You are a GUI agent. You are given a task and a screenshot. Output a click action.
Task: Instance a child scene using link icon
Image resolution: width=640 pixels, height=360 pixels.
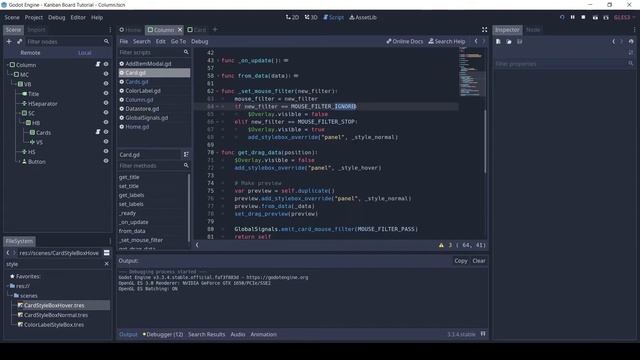point(20,41)
